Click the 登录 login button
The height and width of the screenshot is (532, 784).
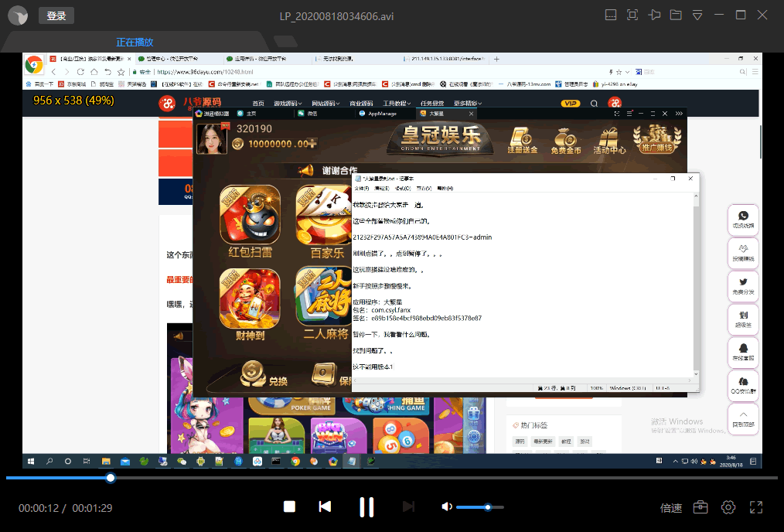tap(56, 15)
